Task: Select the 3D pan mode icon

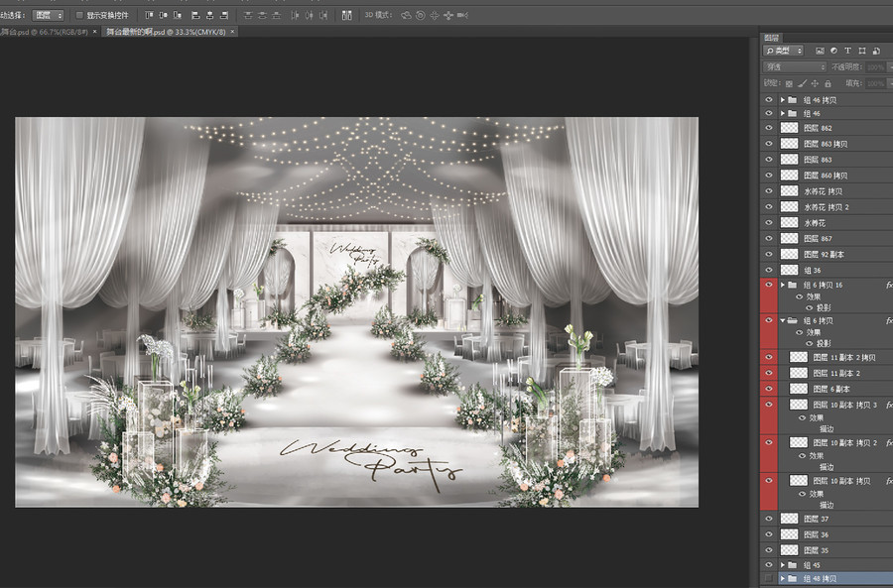Action: point(435,15)
